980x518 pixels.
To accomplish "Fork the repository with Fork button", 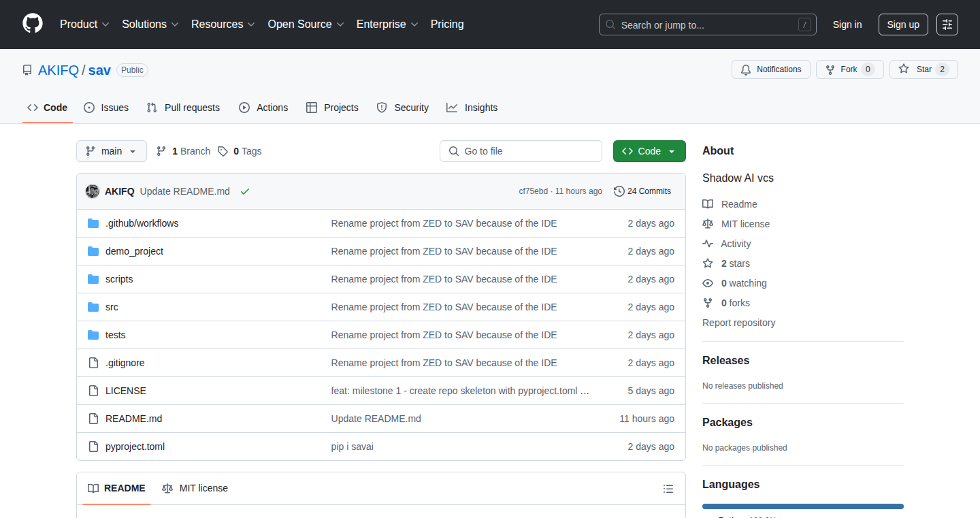I will coord(850,69).
